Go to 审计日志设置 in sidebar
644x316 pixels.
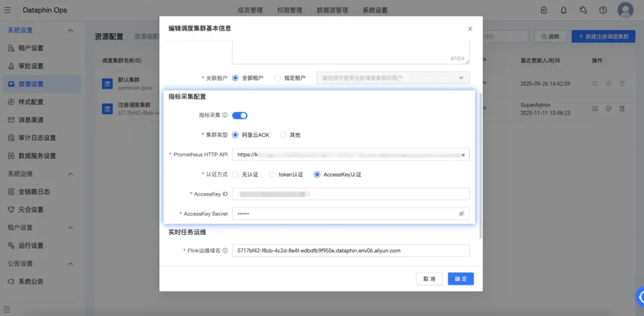(x=41, y=138)
